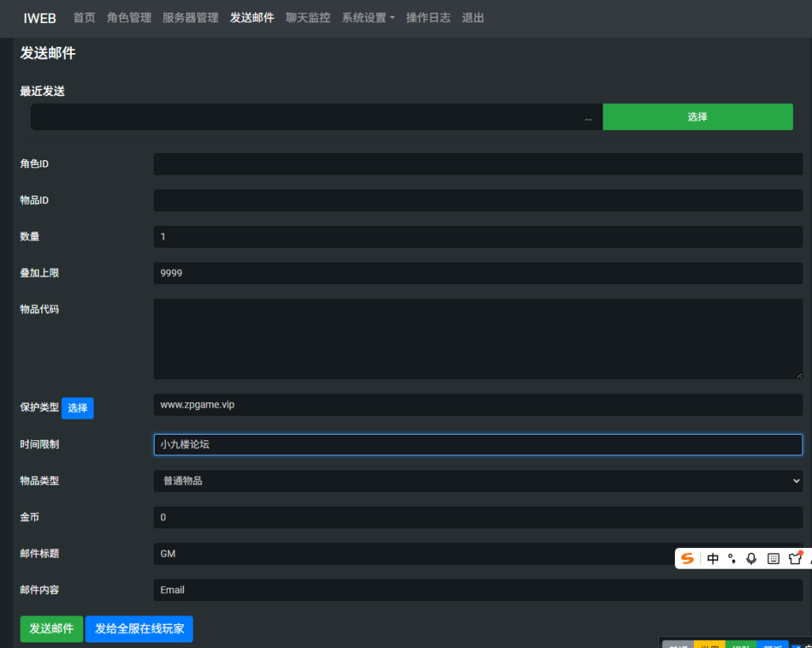Click the 叠加上限 field showing 9999
The height and width of the screenshot is (648, 812).
tap(478, 273)
